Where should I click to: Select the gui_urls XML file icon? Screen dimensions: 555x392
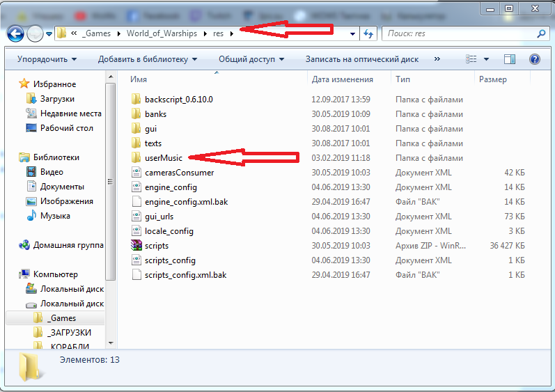tap(136, 216)
